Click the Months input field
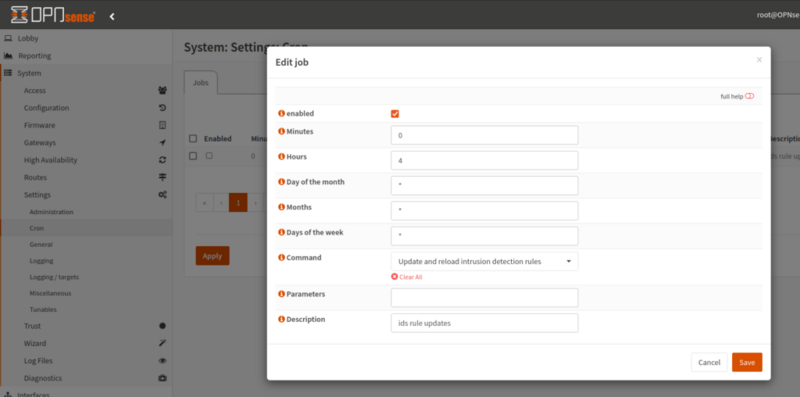This screenshot has height=397, width=800. (484, 211)
